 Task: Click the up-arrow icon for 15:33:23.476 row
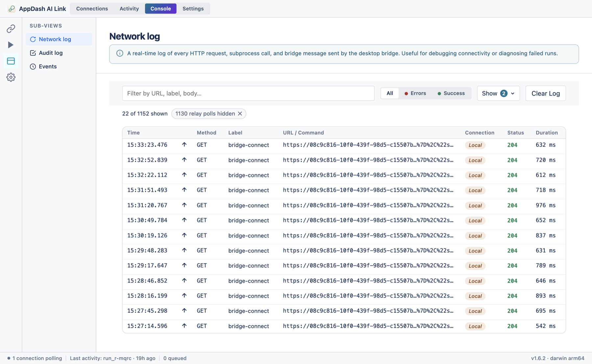point(184,145)
